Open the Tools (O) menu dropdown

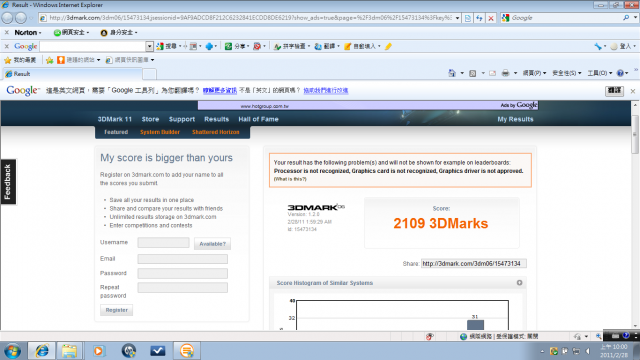[x=600, y=73]
